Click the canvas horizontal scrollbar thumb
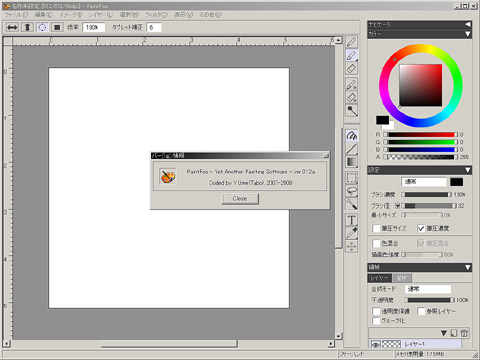480x360 pixels. [169, 343]
